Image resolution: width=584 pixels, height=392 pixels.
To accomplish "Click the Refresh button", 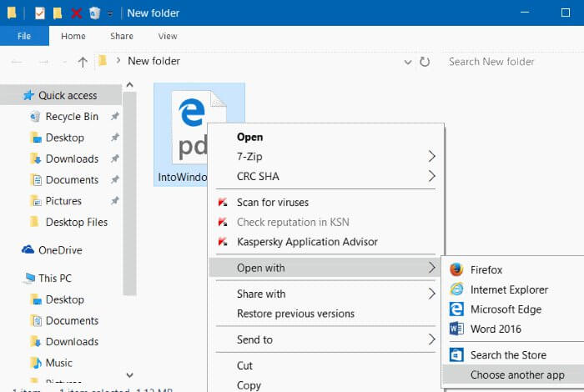I will (425, 62).
